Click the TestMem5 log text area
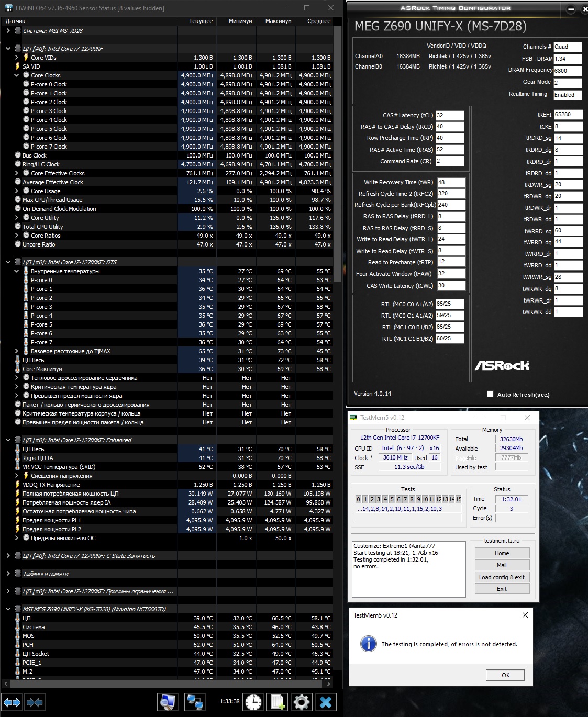 tap(409, 569)
